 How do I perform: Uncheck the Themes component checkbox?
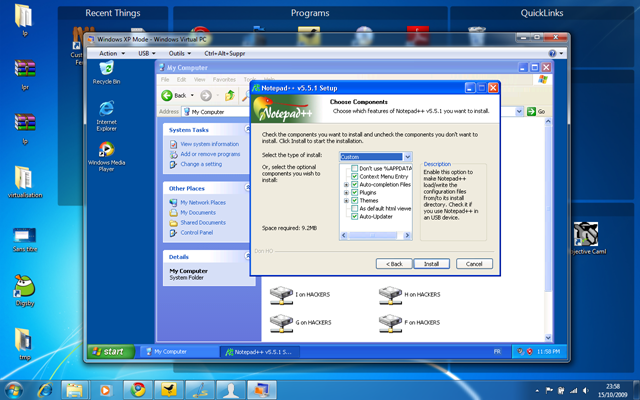pos(355,200)
